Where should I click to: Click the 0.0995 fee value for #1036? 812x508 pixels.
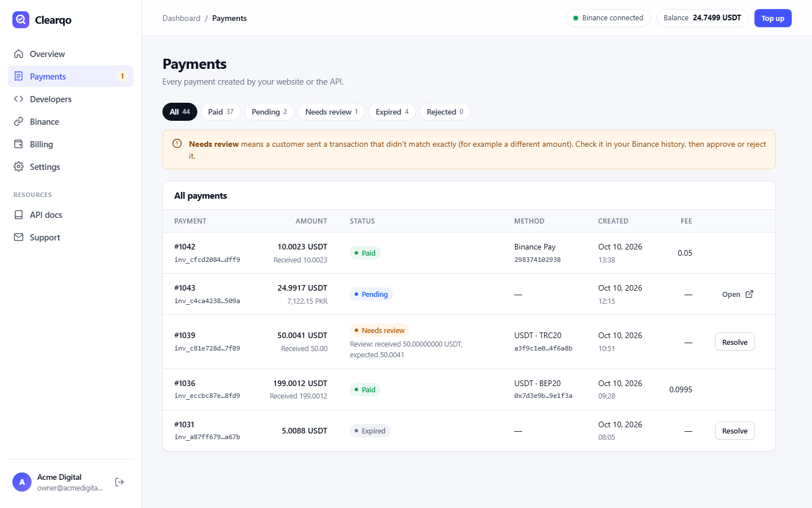681,389
